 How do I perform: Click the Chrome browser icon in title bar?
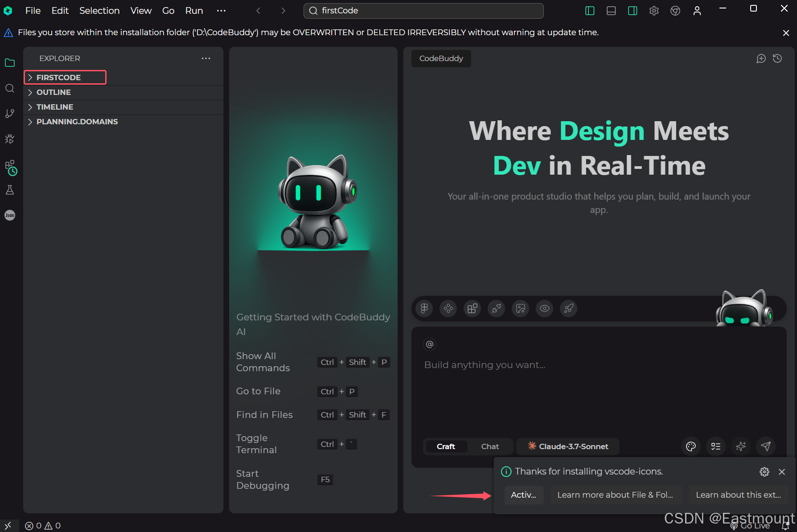click(x=675, y=11)
